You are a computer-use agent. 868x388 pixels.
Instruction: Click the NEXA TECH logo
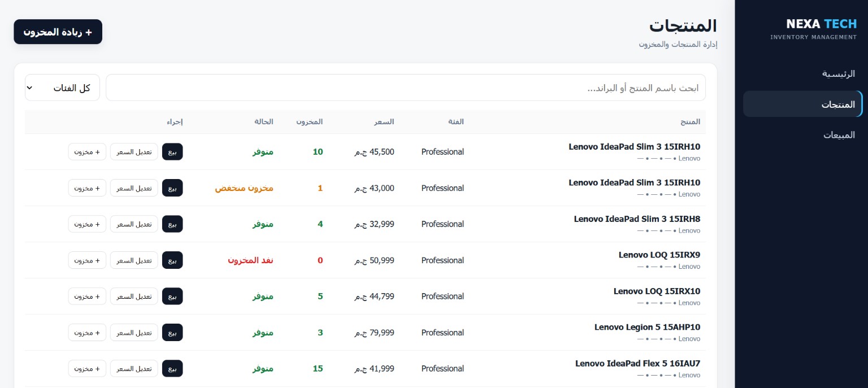(821, 24)
